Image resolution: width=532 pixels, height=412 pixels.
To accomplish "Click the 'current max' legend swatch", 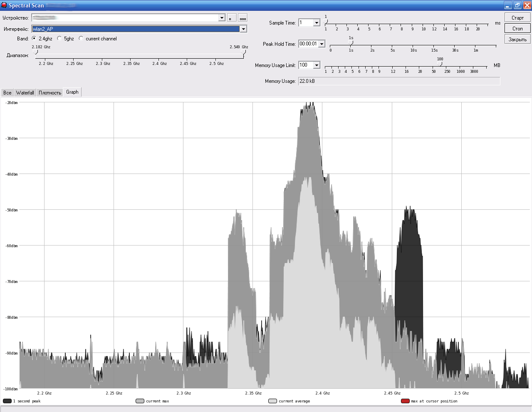I will [x=140, y=401].
